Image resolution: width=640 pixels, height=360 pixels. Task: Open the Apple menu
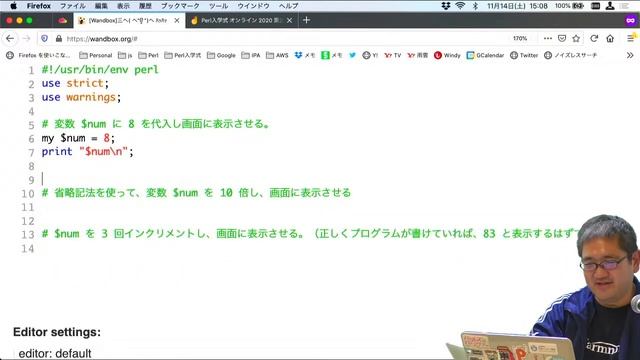[13, 6]
